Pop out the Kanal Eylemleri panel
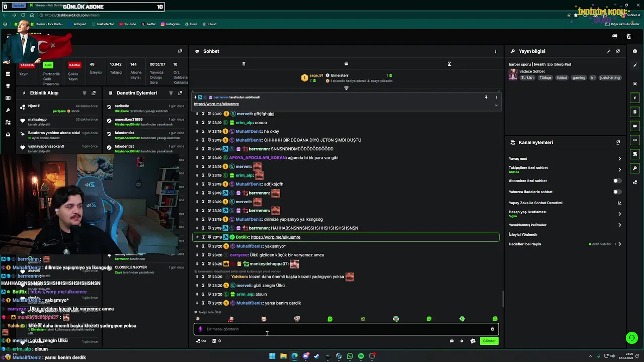Image resolution: width=644 pixels, height=362 pixels. (x=618, y=142)
